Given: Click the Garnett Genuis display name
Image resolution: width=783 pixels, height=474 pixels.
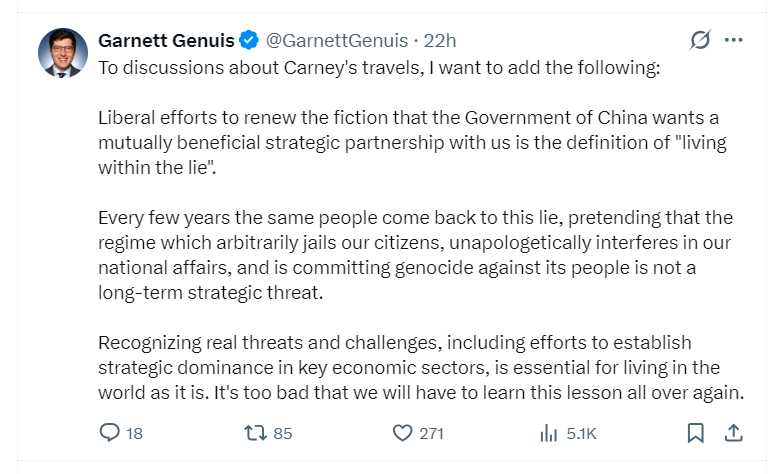Looking at the screenshot, I should [x=166, y=41].
